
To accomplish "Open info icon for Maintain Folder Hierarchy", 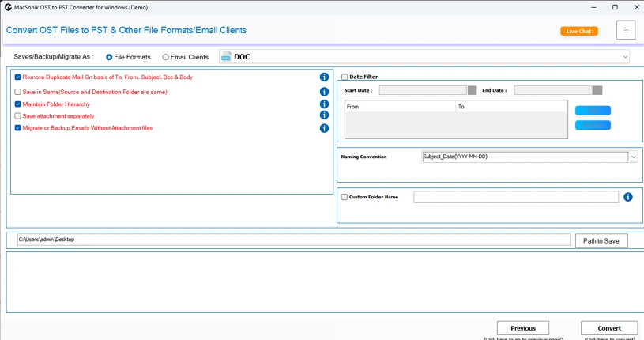I will [x=324, y=104].
